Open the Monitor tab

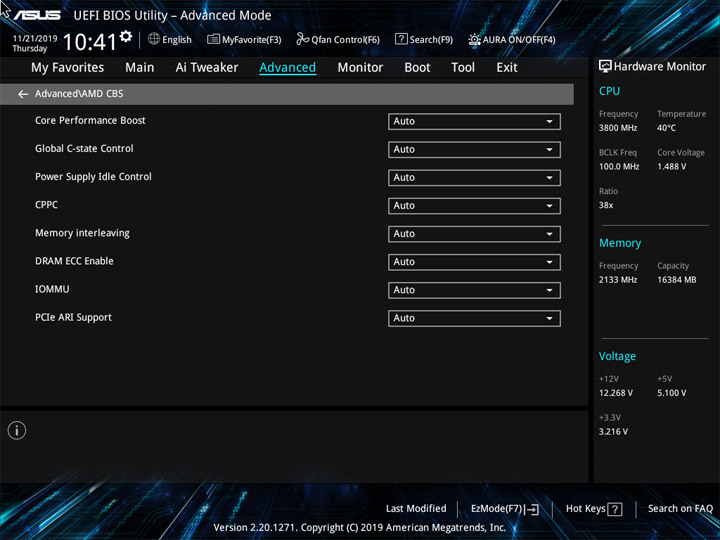click(360, 68)
